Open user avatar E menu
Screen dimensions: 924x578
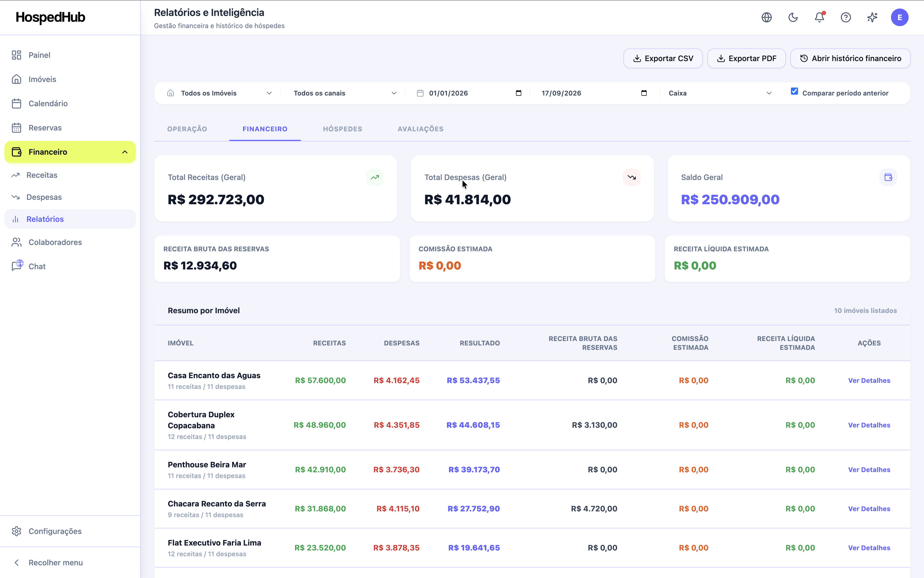(x=900, y=17)
